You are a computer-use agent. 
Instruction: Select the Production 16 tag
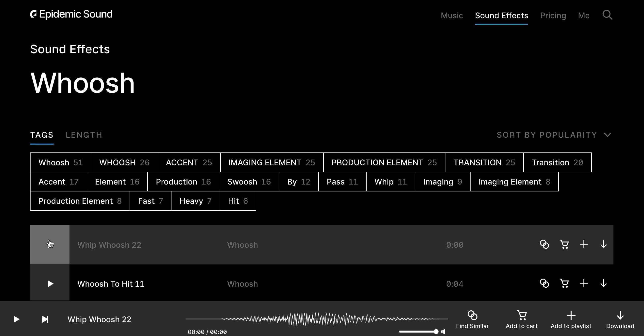coord(183,182)
